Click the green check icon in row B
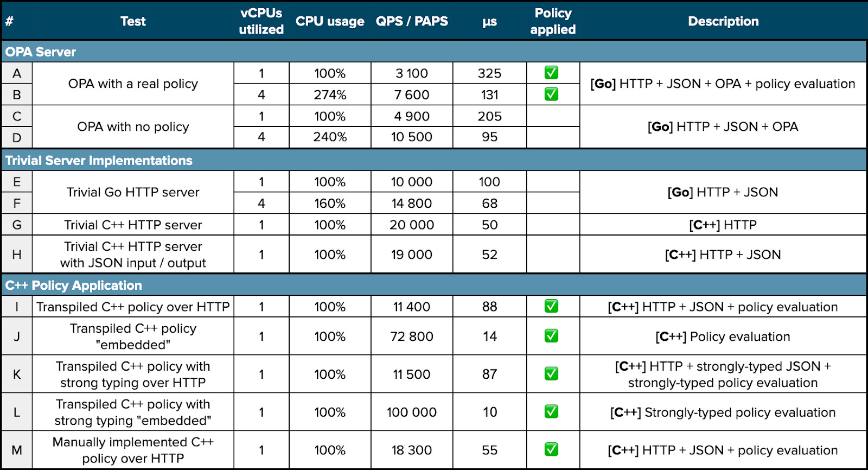This screenshot has width=868, height=470. tap(551, 94)
